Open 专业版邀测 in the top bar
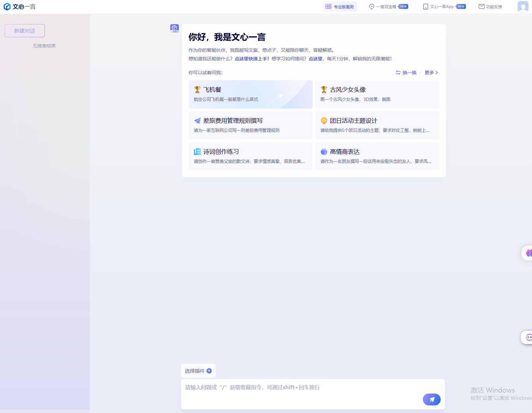This screenshot has height=413, width=532. click(x=339, y=7)
